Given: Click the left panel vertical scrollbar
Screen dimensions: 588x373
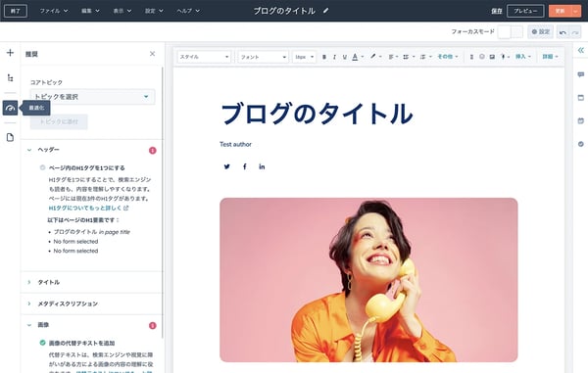Looking at the screenshot, I should tap(163, 203).
